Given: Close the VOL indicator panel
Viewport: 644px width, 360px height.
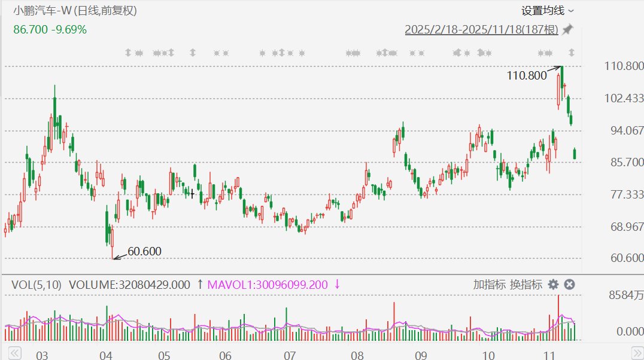Looking at the screenshot, I should [x=570, y=285].
